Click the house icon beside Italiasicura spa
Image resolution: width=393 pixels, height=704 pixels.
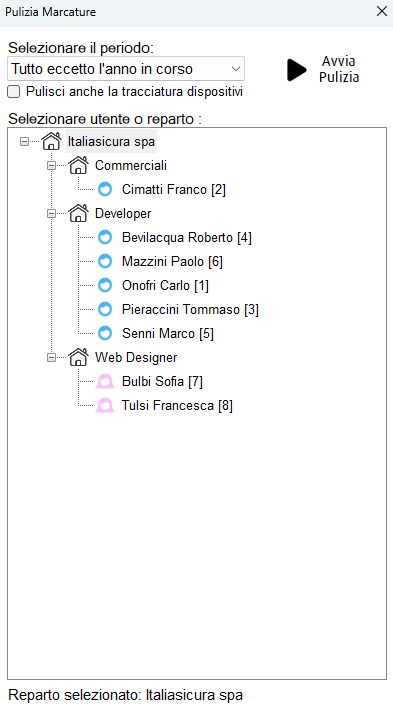click(51, 141)
